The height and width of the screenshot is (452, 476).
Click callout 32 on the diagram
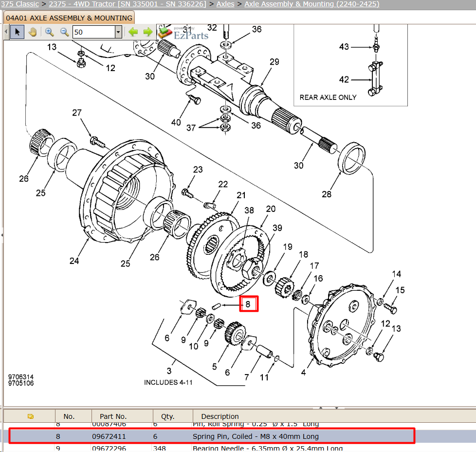(x=212, y=28)
